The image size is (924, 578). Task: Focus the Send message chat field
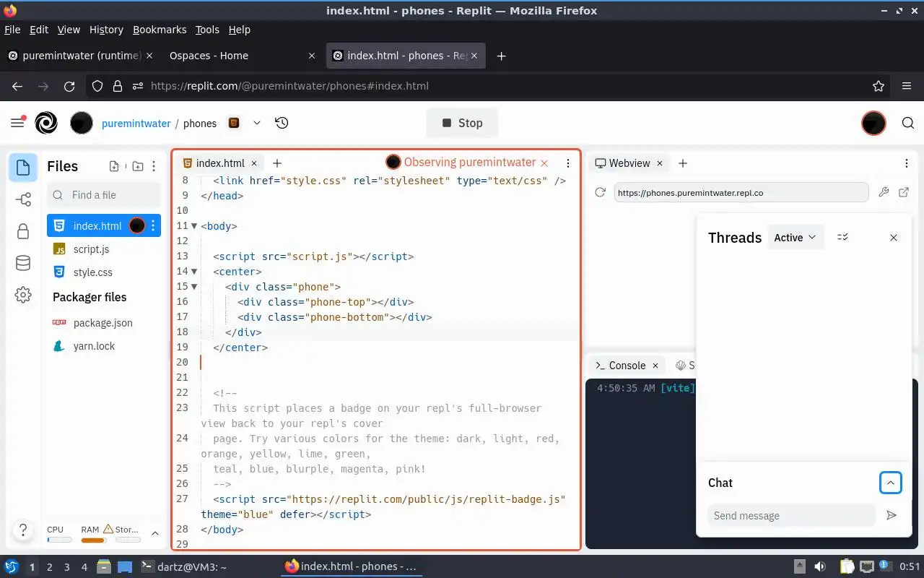[791, 515]
